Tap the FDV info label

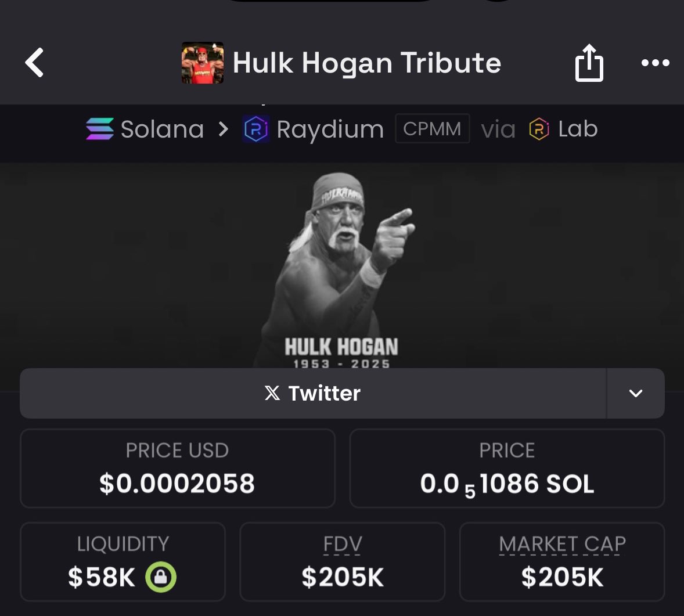(343, 544)
